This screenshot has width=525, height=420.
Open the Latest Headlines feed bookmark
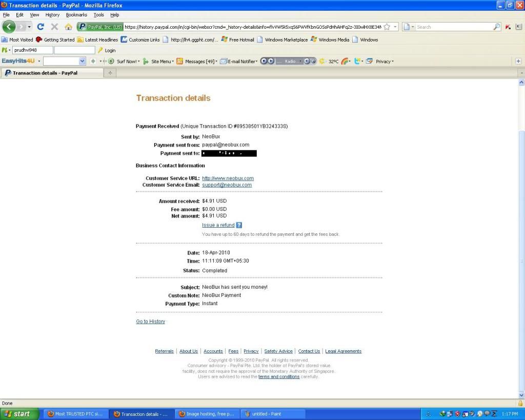tap(97, 39)
